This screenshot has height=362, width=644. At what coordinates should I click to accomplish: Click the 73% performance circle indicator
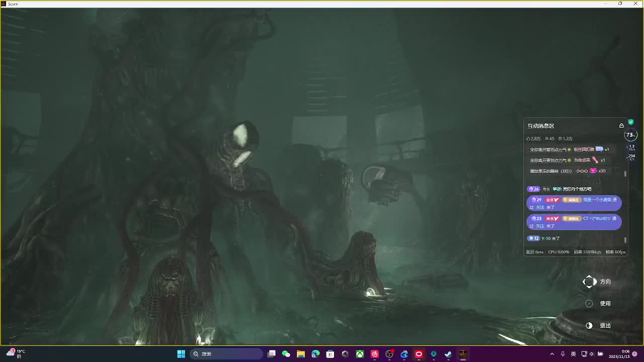(630, 135)
